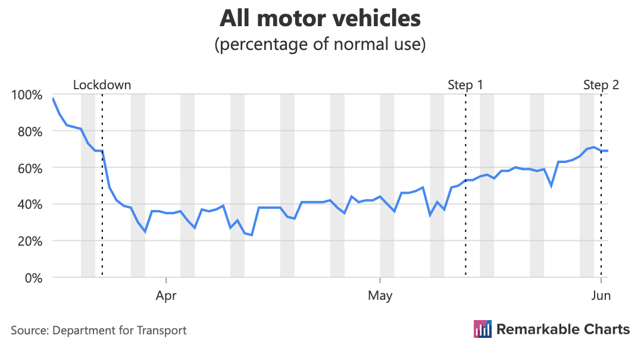Click the 40% y-axis label
Image resolution: width=644 pixels, height=351 pixels.
pyautogui.click(x=29, y=205)
